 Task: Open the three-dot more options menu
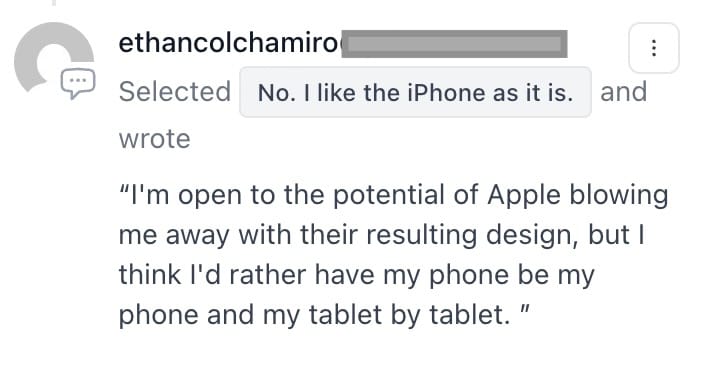pos(653,48)
